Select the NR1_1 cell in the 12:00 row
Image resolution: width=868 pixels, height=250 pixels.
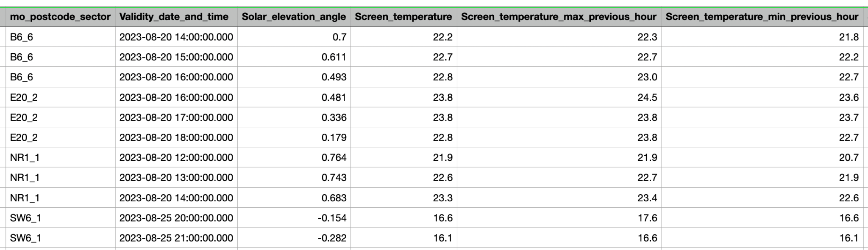pyautogui.click(x=60, y=157)
